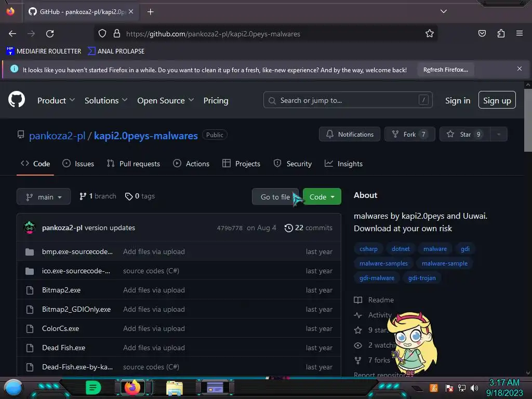
Task: Switch to the Security tab
Action: pos(292,164)
